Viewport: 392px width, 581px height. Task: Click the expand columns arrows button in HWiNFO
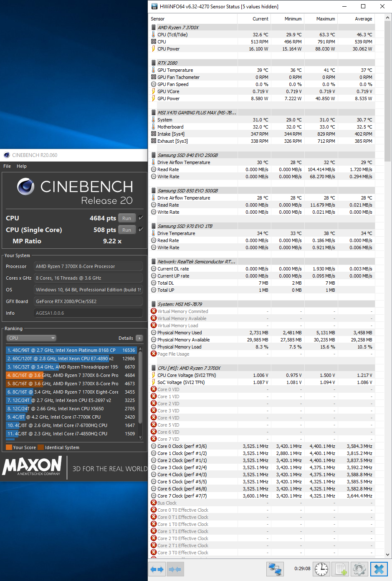[x=157, y=569]
